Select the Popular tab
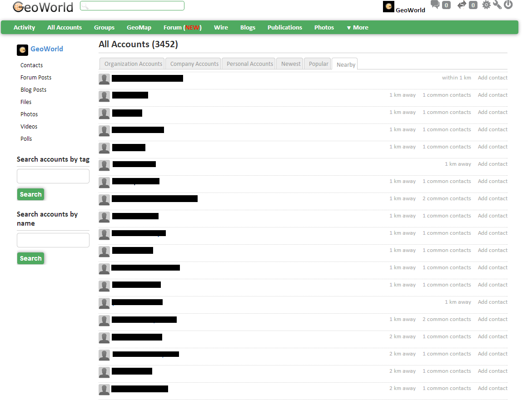This screenshot has height=400, width=532. coord(318,64)
